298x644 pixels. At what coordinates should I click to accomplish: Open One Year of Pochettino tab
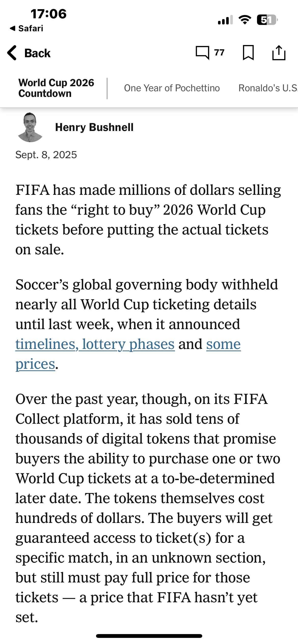tap(172, 88)
